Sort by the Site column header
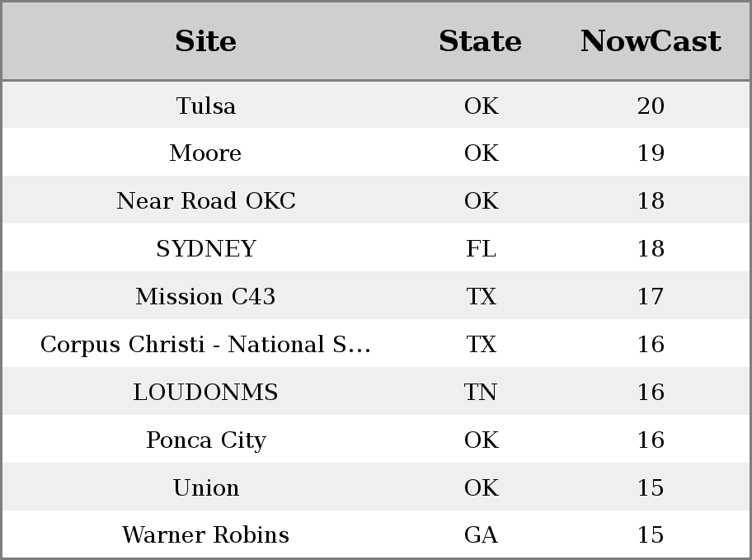This screenshot has height=560, width=752. coord(206,41)
